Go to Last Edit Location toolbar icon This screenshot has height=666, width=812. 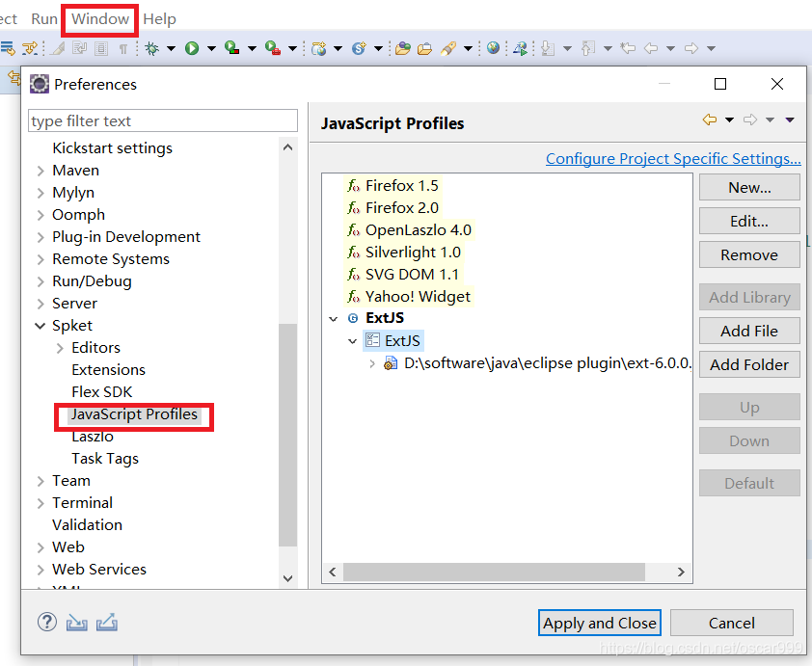(x=628, y=48)
